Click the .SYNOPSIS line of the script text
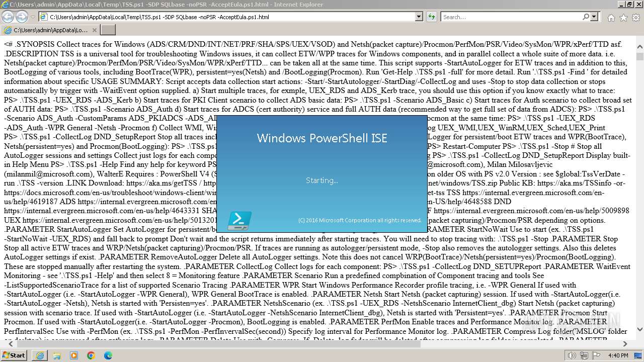The width and height of the screenshot is (644, 362). [312, 44]
